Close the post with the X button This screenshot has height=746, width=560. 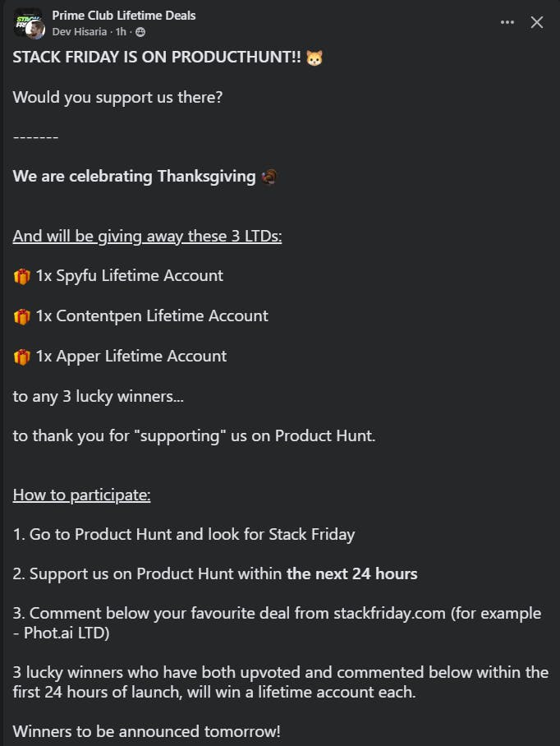pos(537,22)
